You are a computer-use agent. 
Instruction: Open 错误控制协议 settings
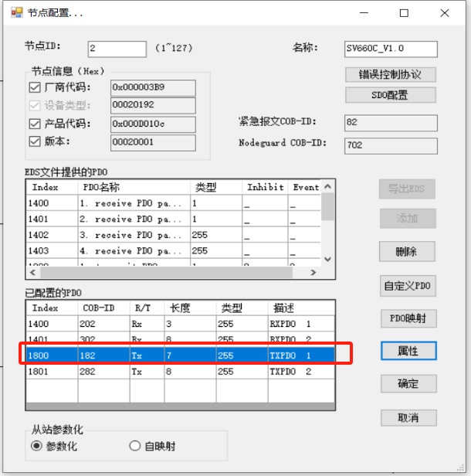point(391,75)
